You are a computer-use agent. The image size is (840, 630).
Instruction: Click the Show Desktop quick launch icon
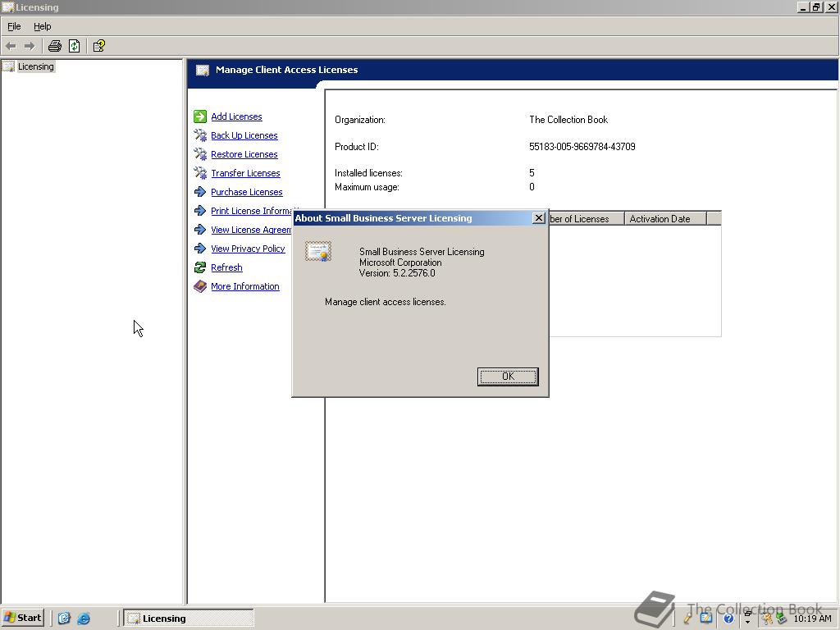[64, 619]
